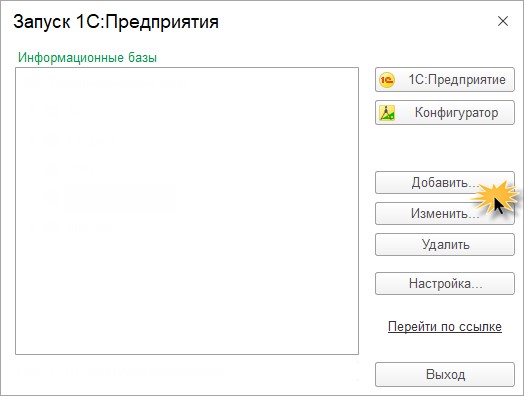Click the Информационные базы heading
This screenshot has height=396, width=524.
87,57
